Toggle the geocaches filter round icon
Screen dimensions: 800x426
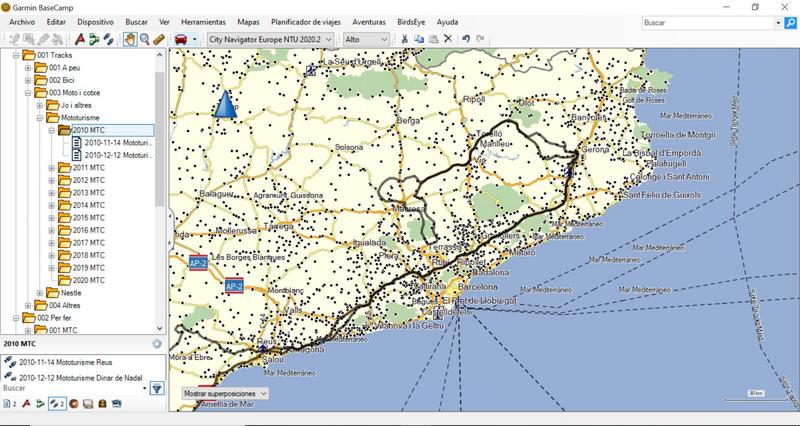pyautogui.click(x=74, y=404)
